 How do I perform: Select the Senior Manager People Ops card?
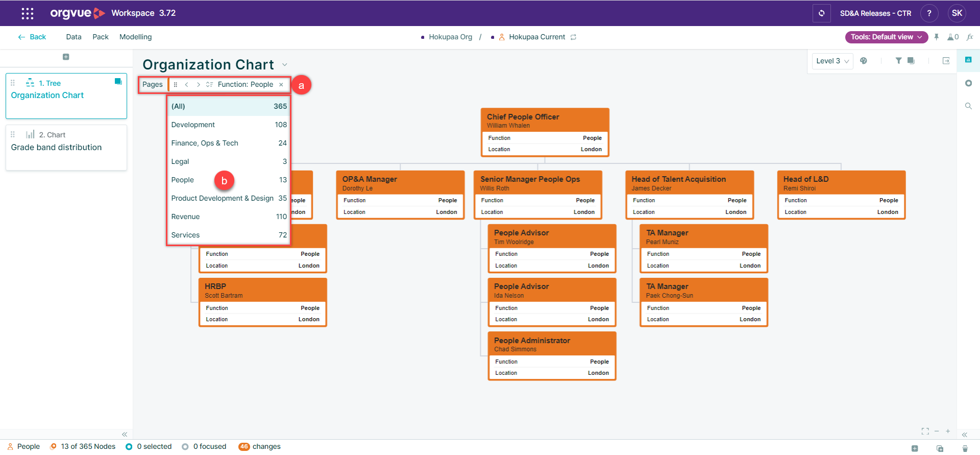tap(538, 195)
